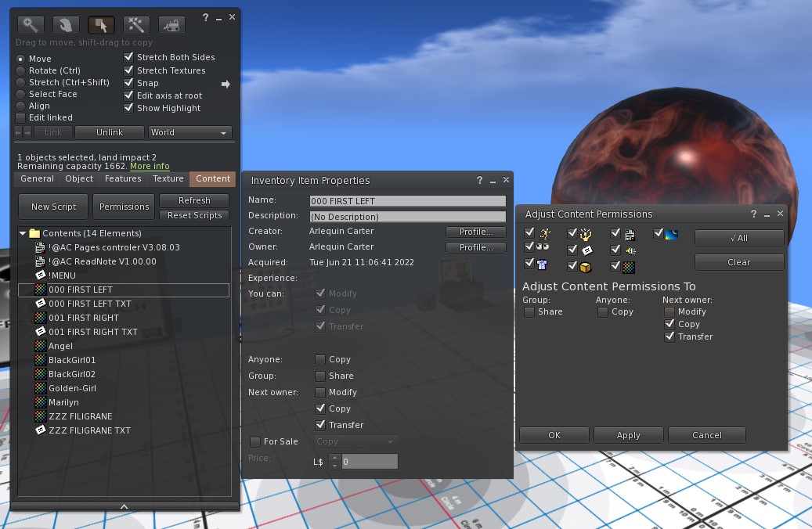Click the More info link
The image size is (812, 529).
tap(150, 167)
